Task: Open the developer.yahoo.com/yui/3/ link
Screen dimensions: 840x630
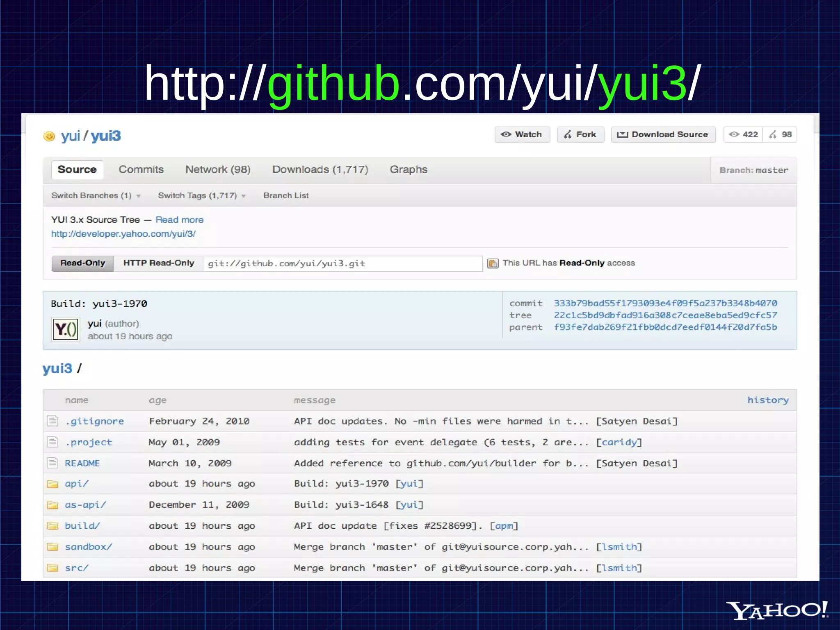Action: click(123, 234)
